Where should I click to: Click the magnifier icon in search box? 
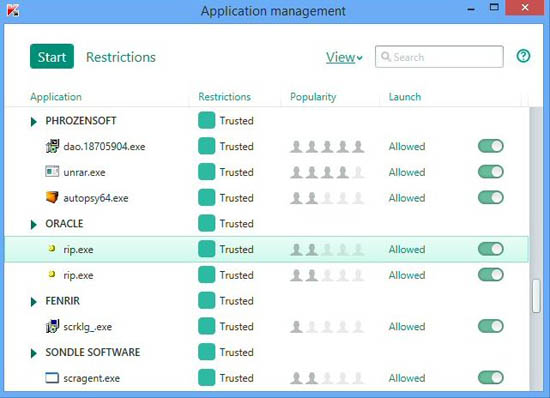[x=385, y=56]
